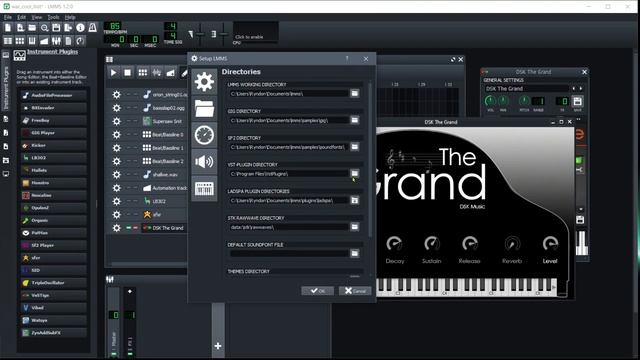Screen dimensions: 640x360
Task: Show controller rack toolbar icon
Action: click(x=80, y=41)
